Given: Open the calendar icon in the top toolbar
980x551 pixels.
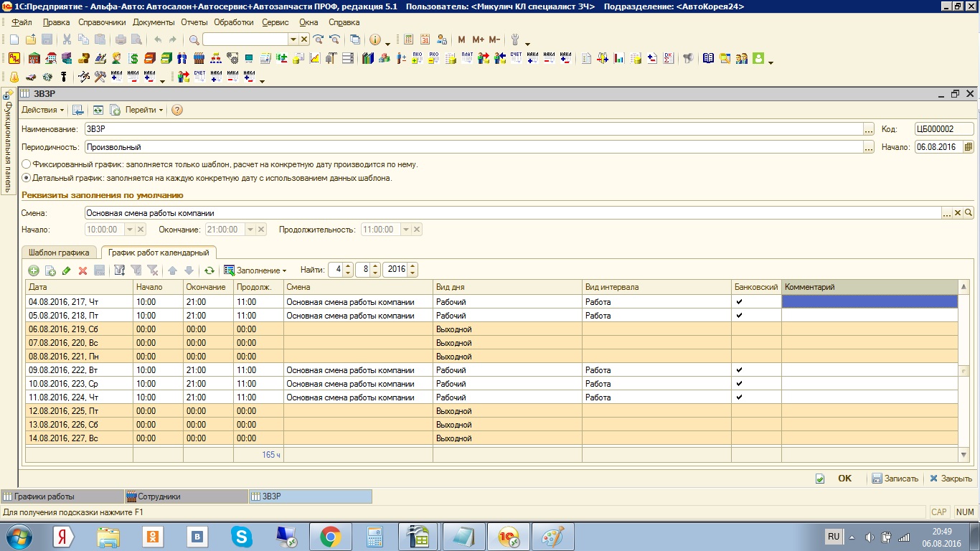Looking at the screenshot, I should pos(425,39).
